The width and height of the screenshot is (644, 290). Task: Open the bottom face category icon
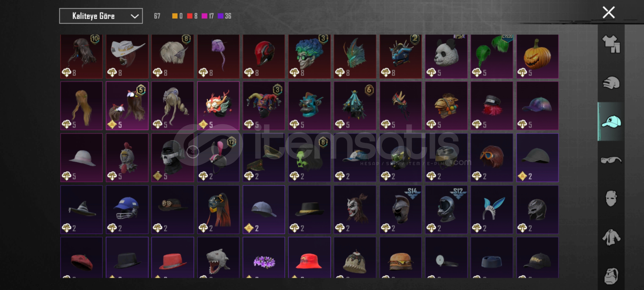point(611,276)
